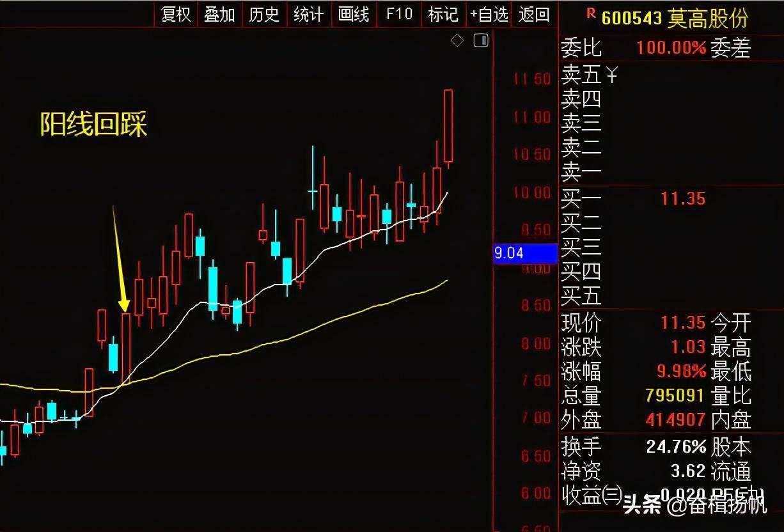Add stock via +自选 button
Image resolution: width=784 pixels, height=532 pixels.
489,14
